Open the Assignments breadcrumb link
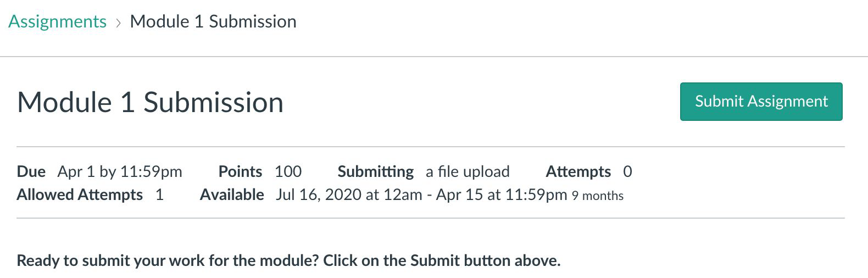 coord(57,21)
